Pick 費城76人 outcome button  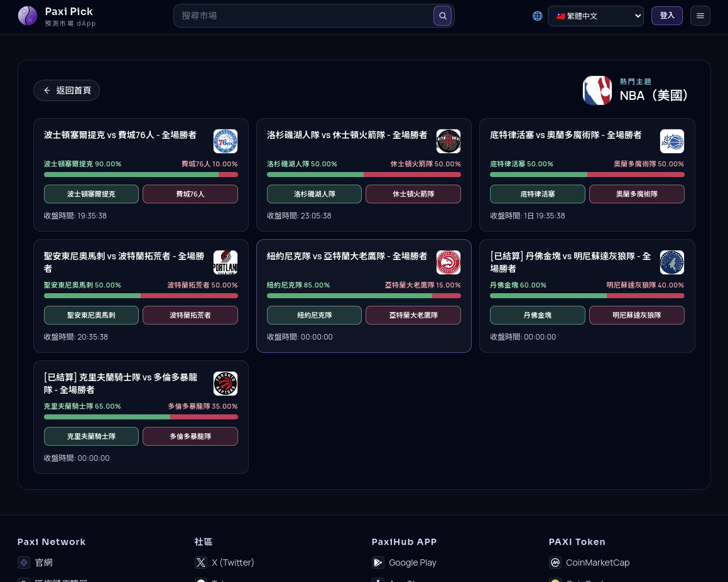click(190, 194)
